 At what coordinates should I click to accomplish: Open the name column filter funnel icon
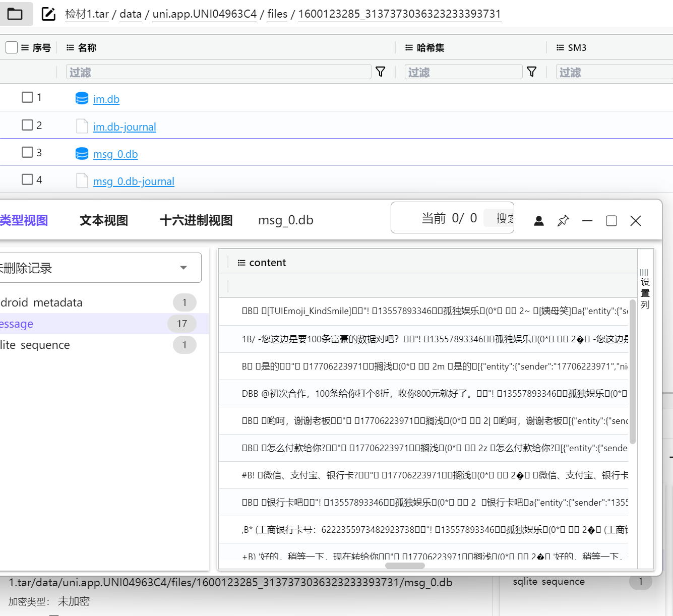pos(381,72)
